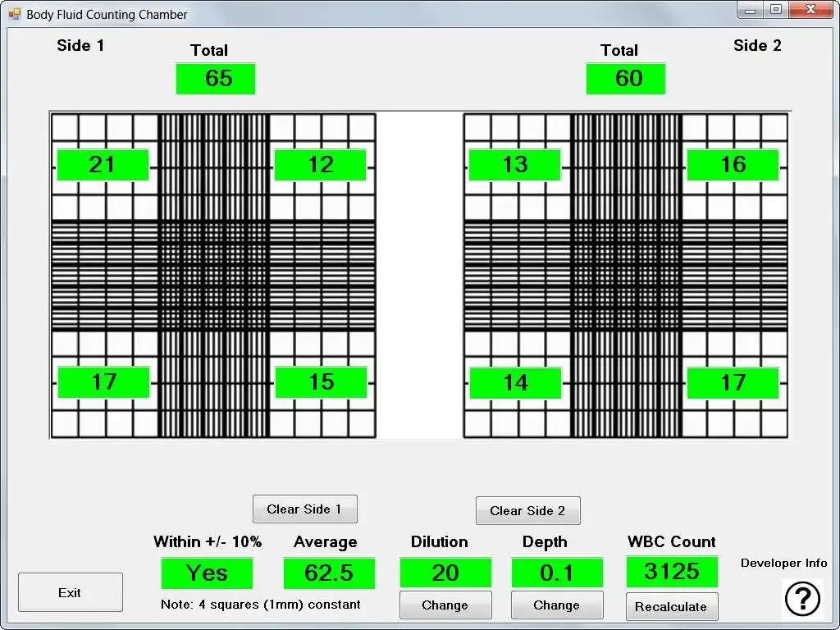840x630 pixels.
Task: Click Side 2 top-right square count 16
Action: [733, 165]
